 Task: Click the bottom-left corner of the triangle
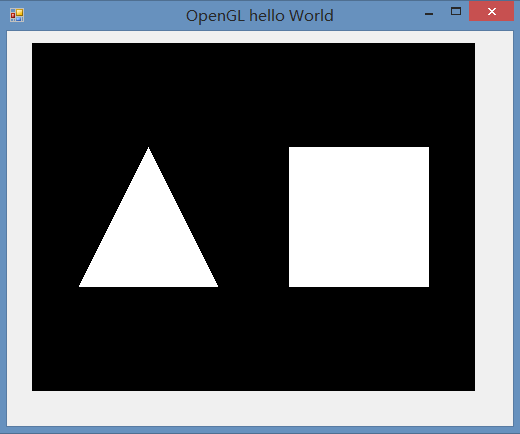tap(80, 285)
